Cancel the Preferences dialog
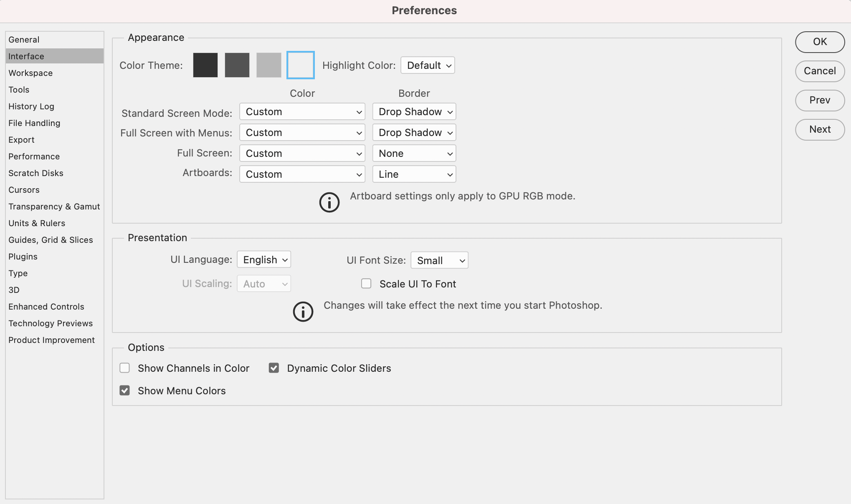Screen dimensions: 851x504 coord(819,71)
